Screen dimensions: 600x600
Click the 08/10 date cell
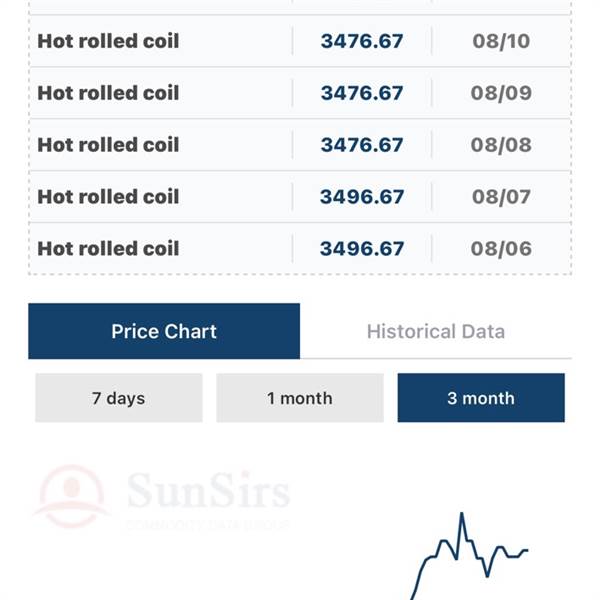(501, 41)
